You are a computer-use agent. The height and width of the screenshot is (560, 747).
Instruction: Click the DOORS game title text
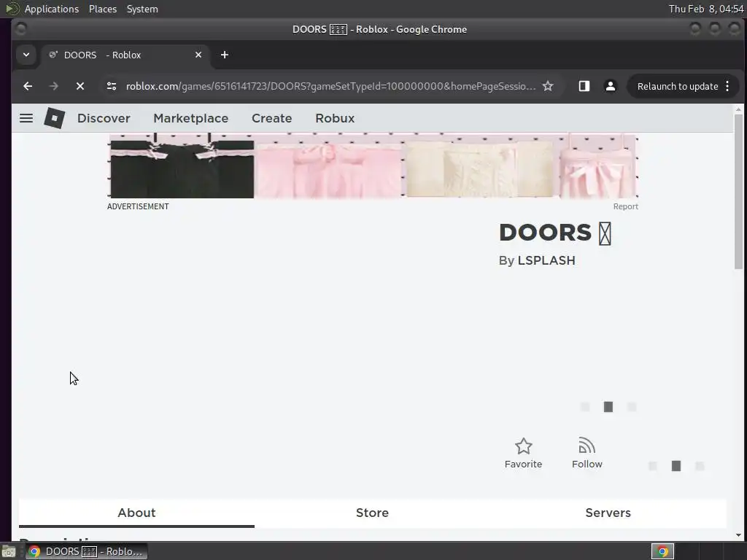click(x=554, y=233)
